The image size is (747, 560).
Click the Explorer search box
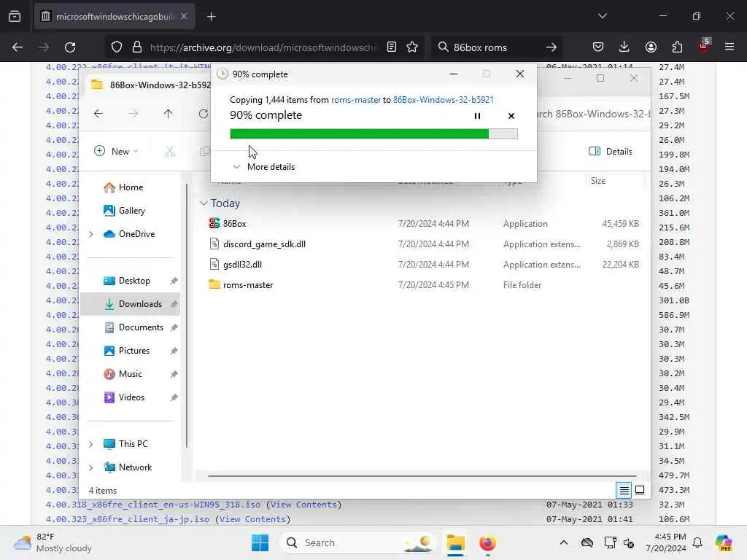(593, 114)
